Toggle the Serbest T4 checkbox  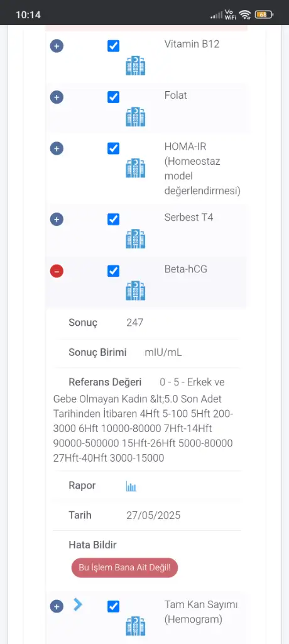(113, 219)
